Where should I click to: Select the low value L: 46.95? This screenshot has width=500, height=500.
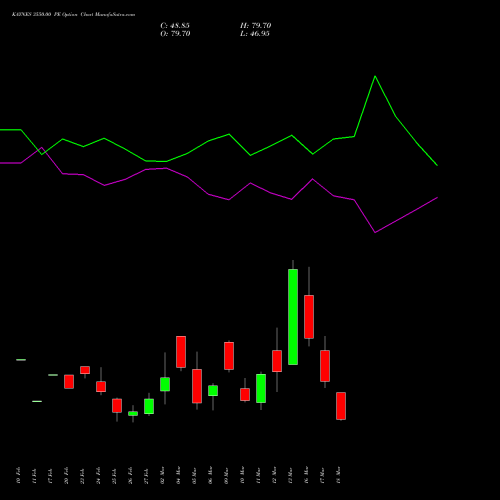pos(255,34)
